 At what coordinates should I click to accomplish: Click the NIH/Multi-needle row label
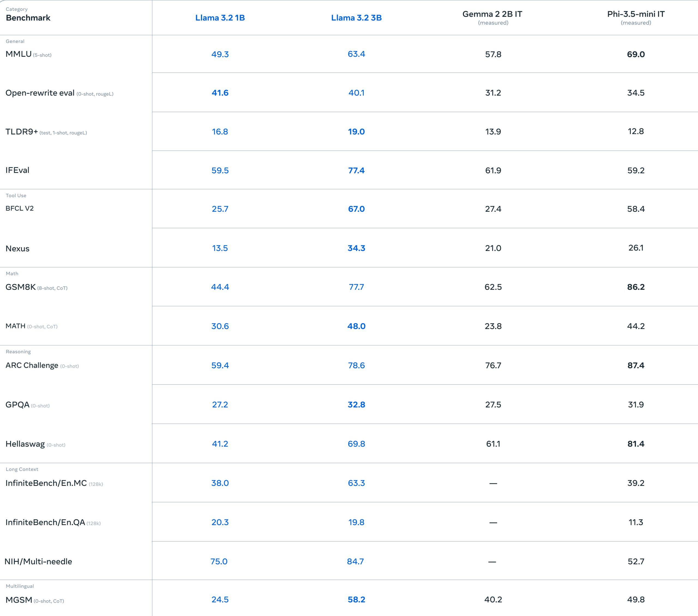pos(38,561)
